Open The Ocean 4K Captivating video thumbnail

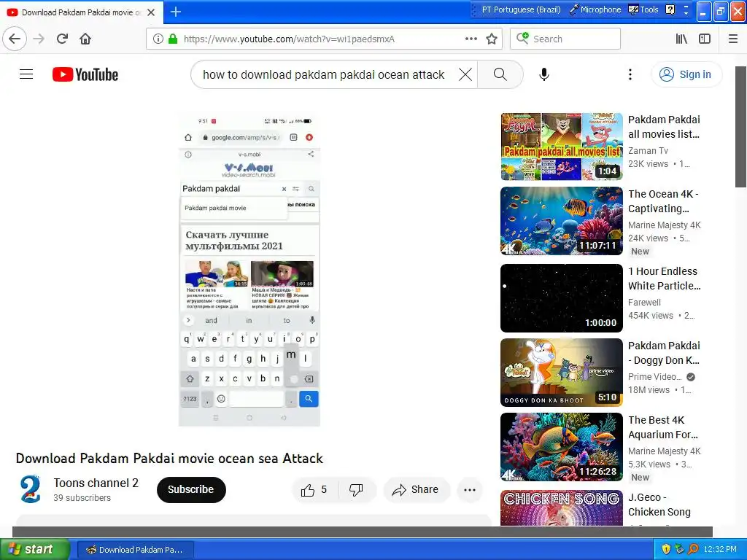coord(562,221)
